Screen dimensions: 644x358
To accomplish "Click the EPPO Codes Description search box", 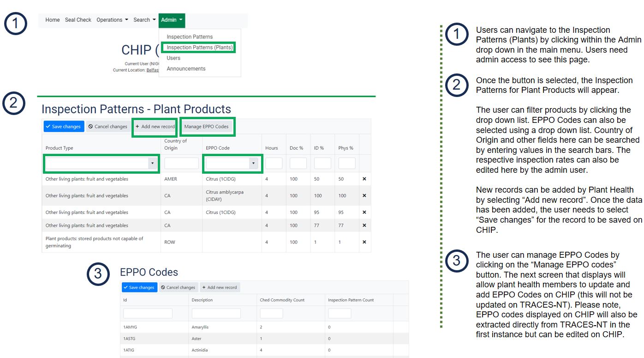I will pos(216,313).
